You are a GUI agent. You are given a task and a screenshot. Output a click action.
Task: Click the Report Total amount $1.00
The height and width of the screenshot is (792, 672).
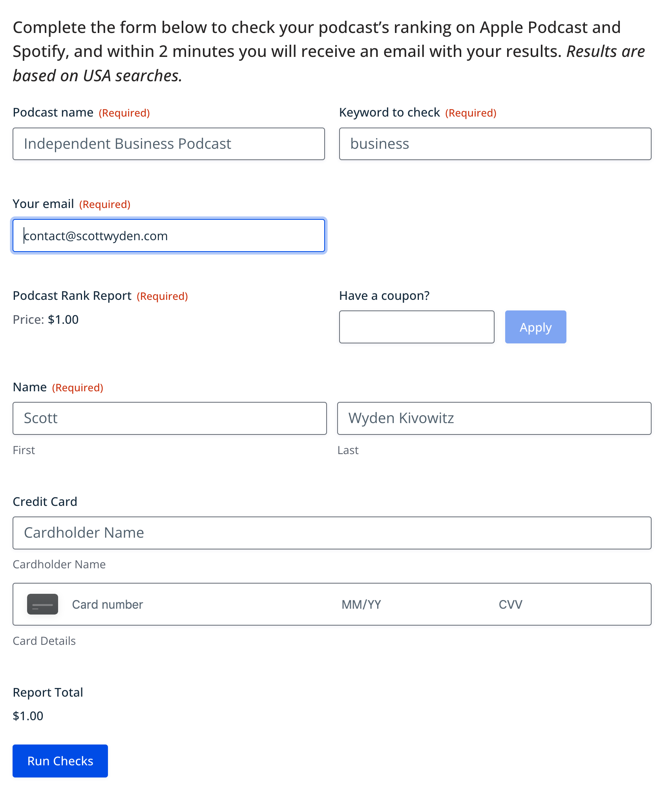click(28, 716)
